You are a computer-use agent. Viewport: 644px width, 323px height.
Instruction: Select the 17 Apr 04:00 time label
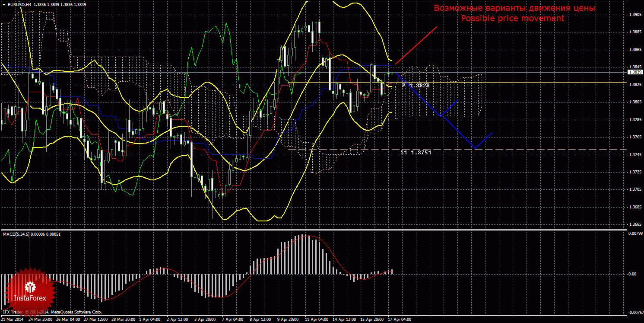click(400, 320)
